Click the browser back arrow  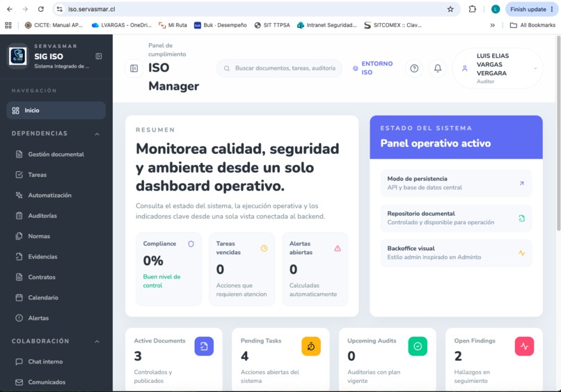[x=10, y=9]
